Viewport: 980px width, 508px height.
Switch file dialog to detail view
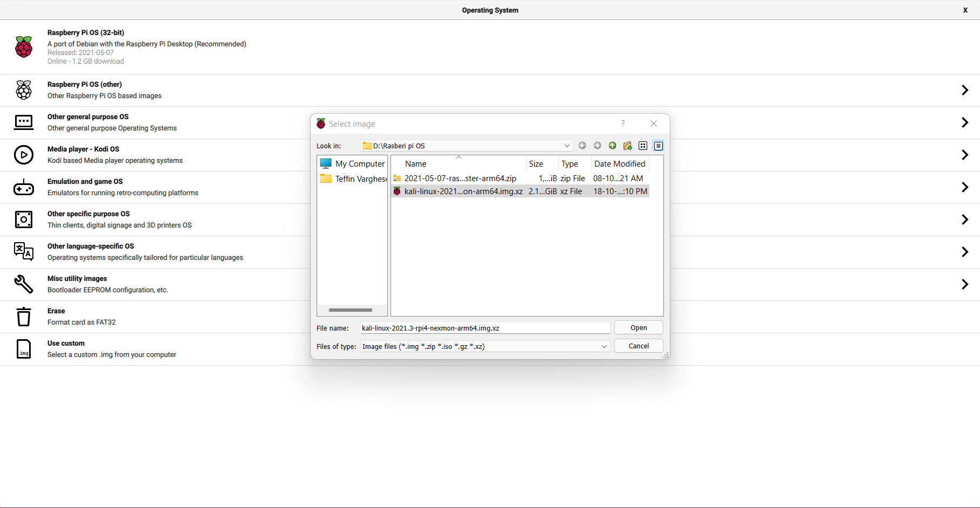(659, 146)
